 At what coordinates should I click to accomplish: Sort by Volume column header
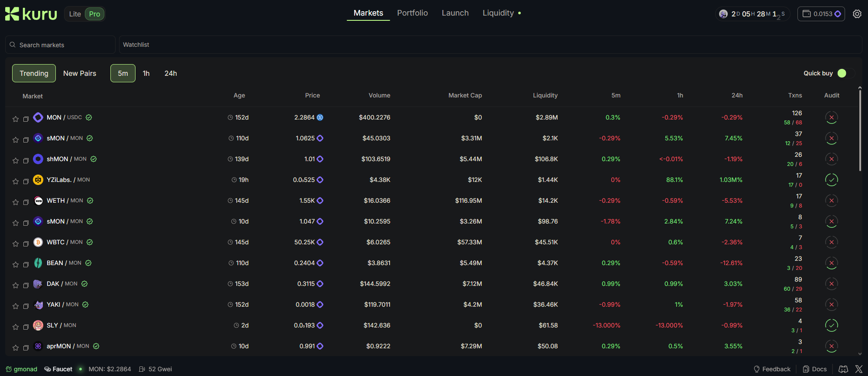pyautogui.click(x=379, y=95)
